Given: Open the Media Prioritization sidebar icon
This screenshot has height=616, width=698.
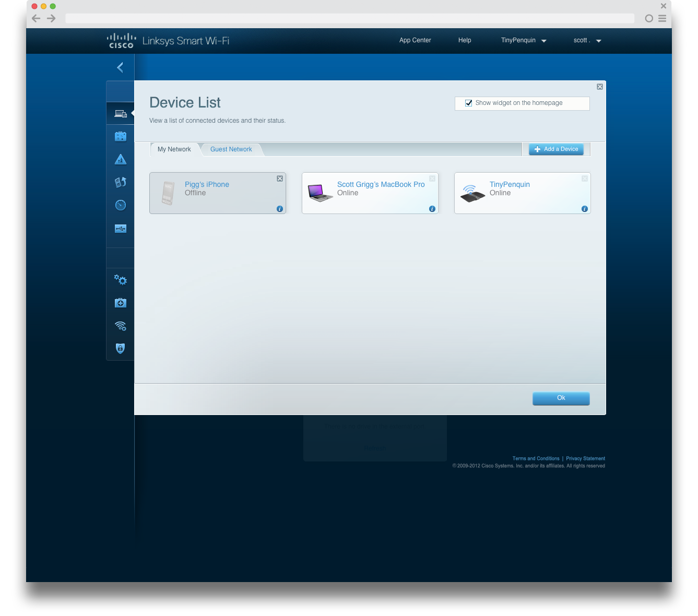Looking at the screenshot, I should (121, 182).
